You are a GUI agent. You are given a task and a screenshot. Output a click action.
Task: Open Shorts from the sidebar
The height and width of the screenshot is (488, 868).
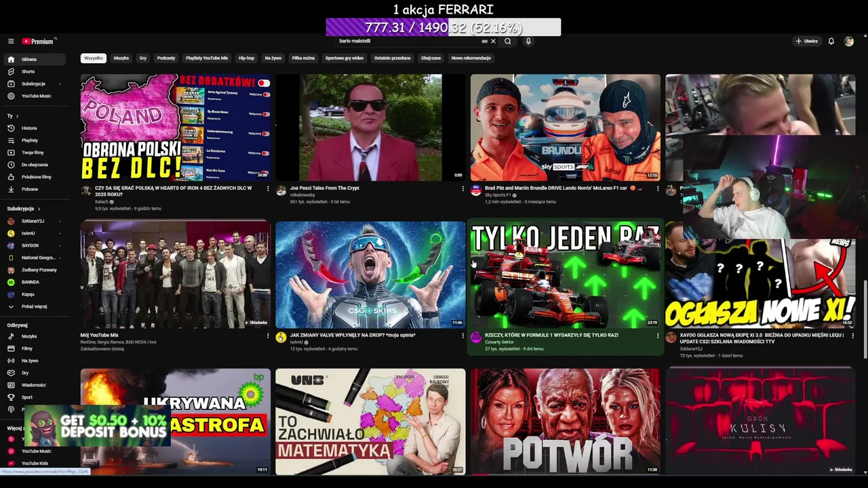[34, 72]
